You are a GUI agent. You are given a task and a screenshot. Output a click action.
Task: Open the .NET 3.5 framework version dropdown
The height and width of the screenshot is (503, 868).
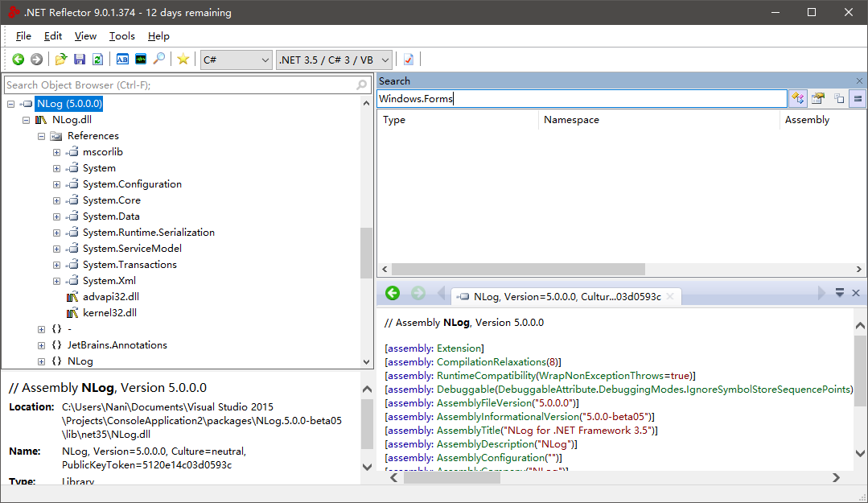coord(334,60)
